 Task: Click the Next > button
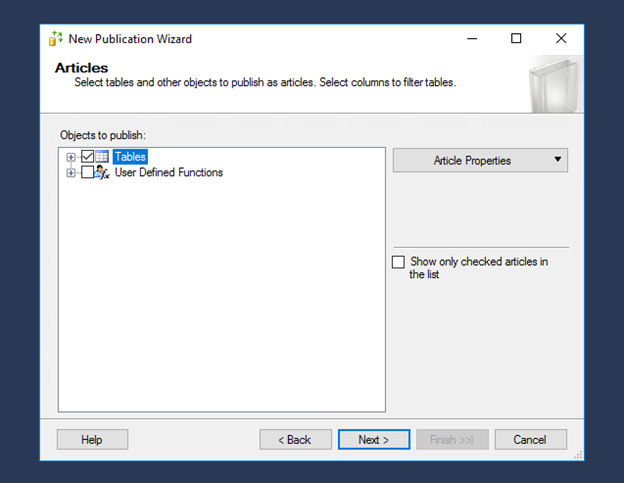click(374, 440)
